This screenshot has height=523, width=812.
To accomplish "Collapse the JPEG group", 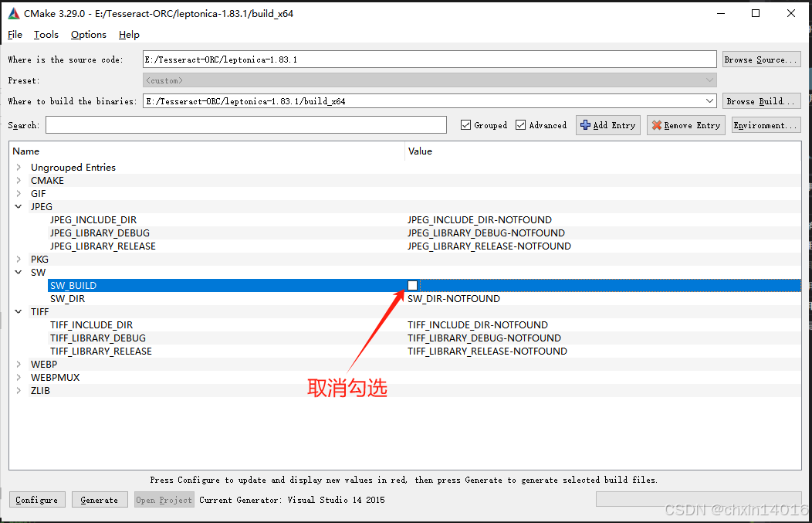I will (x=19, y=206).
